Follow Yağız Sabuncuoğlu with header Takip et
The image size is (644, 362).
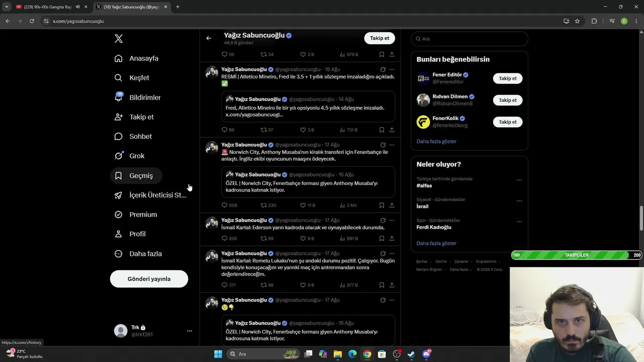point(379,38)
